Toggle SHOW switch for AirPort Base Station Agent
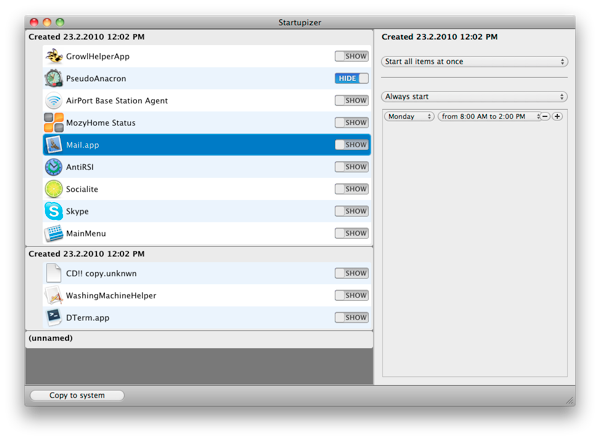600x440 pixels. click(x=352, y=101)
